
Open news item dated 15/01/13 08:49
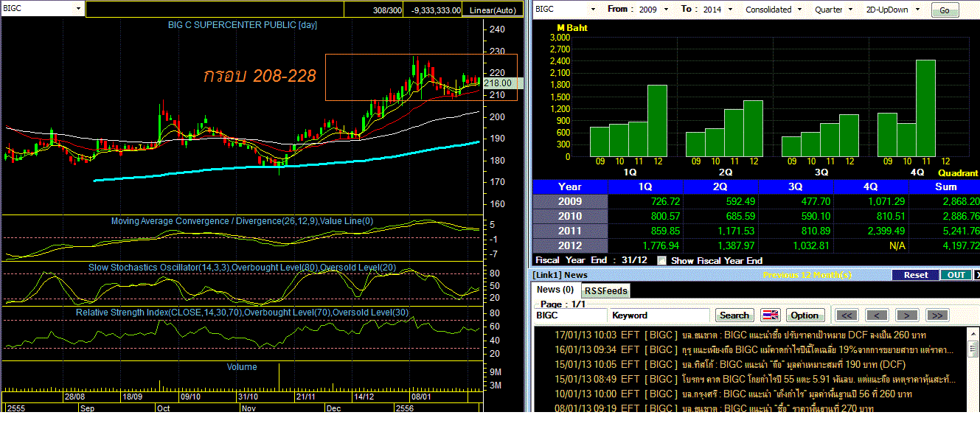[x=754, y=379]
